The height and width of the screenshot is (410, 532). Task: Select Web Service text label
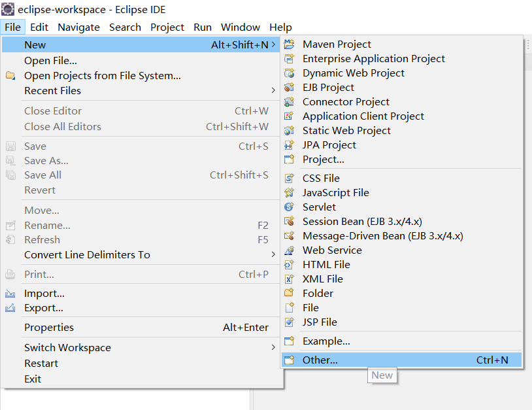pyautogui.click(x=332, y=250)
